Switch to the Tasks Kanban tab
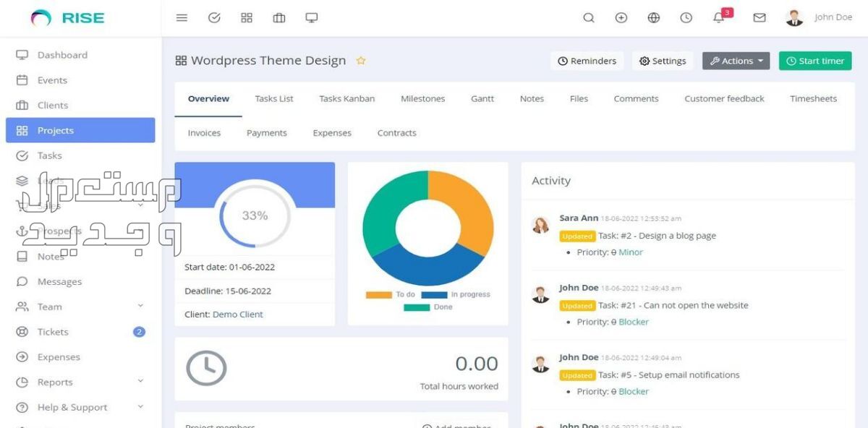This screenshot has height=428, width=868. (x=346, y=99)
